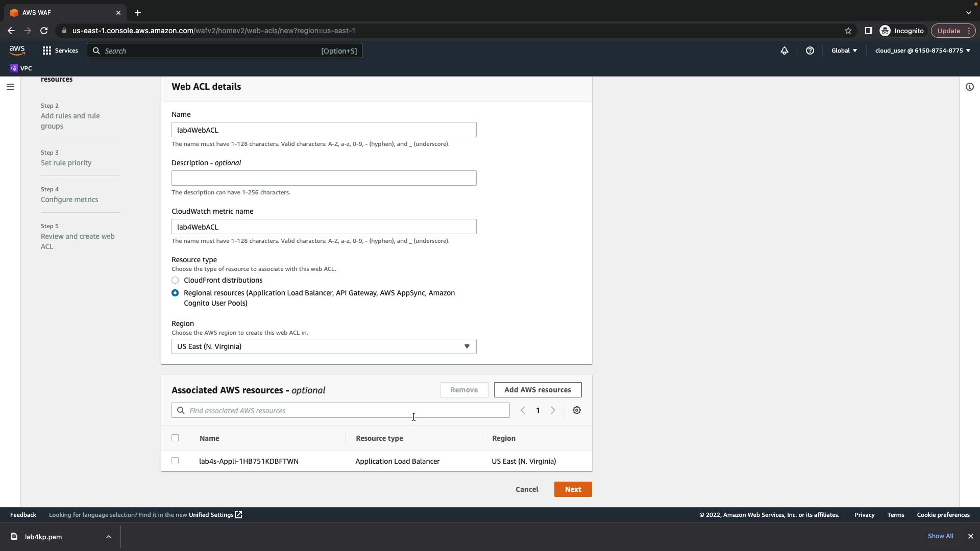Expand the cloud_user account menu
Viewport: 980px width, 551px height.
point(922,51)
